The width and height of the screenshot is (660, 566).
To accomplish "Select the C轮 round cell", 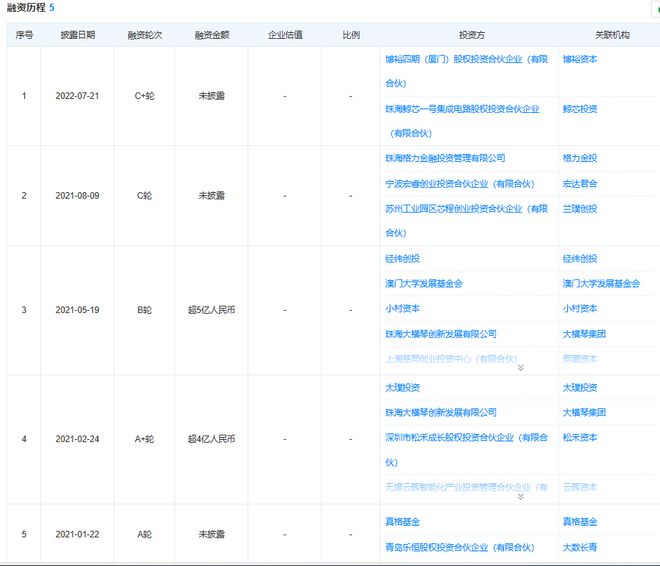I will pos(144,196).
